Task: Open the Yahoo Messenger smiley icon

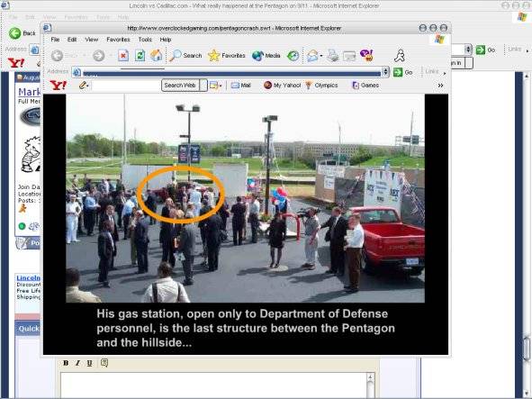Action: [366, 55]
